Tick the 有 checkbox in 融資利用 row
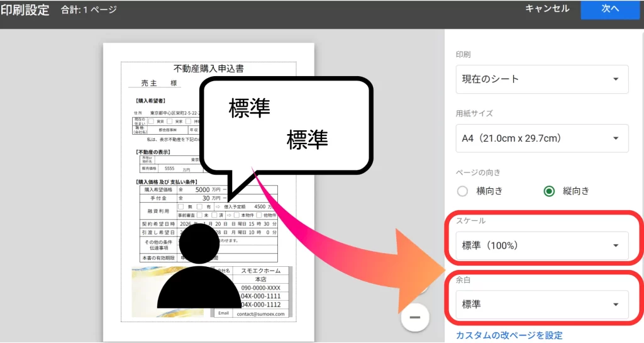 (199, 206)
